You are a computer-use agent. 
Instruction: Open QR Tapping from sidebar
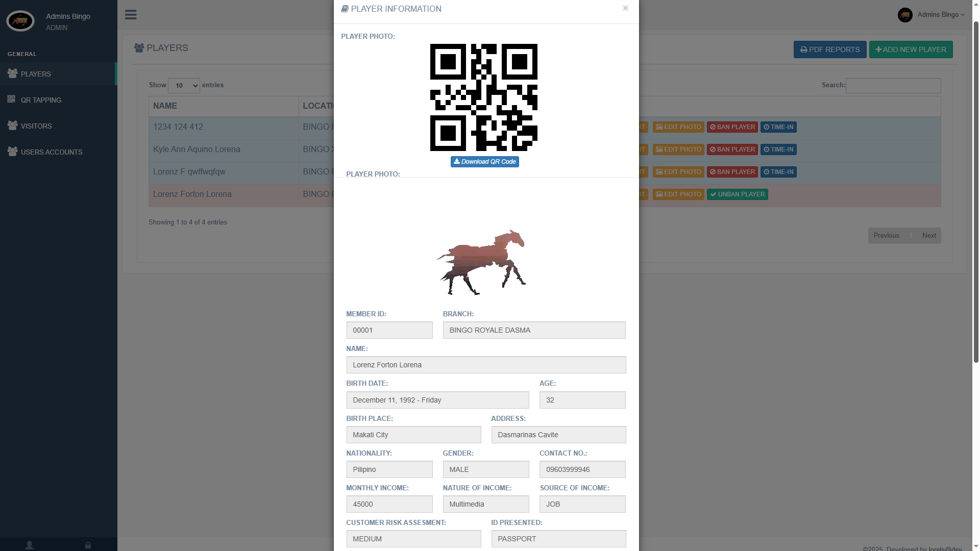pos(41,100)
